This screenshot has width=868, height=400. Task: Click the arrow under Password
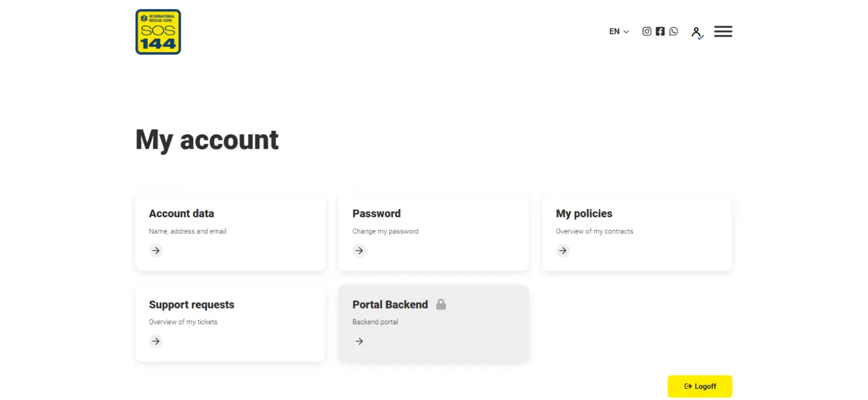[359, 251]
